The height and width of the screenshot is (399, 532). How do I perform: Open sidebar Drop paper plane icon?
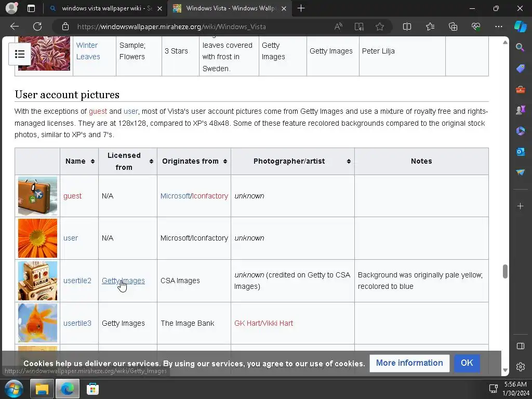(520, 172)
